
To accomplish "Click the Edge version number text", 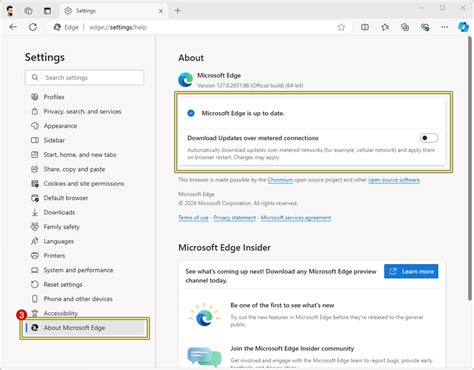I will [x=250, y=86].
